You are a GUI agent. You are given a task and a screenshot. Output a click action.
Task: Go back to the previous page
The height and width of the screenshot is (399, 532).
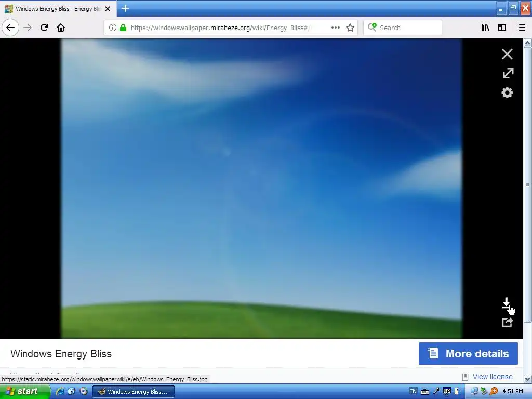(x=10, y=28)
